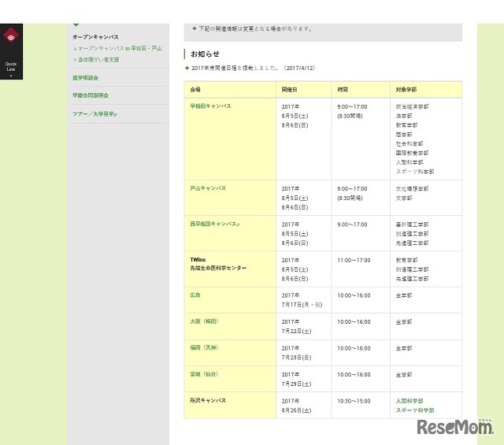Click 文学部 in 戸山キャンパス row
This screenshot has width=504, height=445.
pos(404,198)
